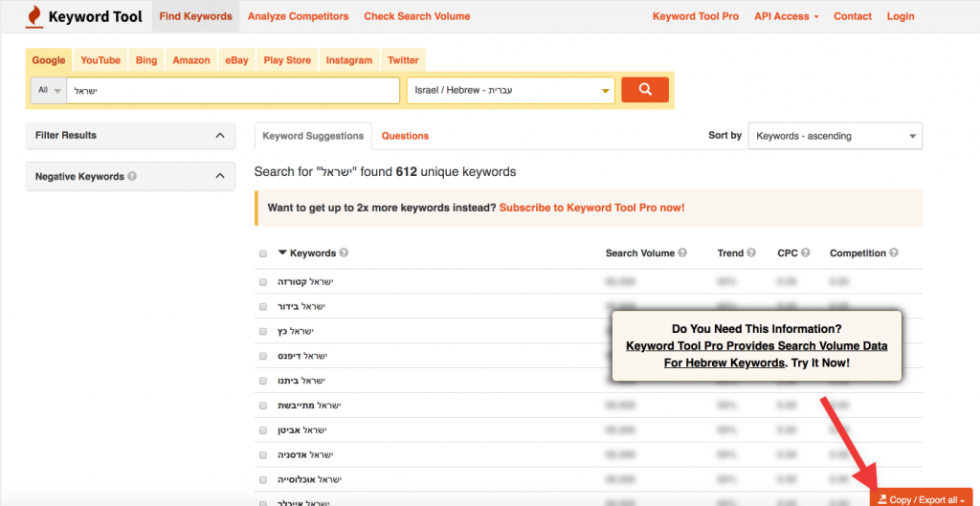
Task: Check the box for ישראל כץ
Action: point(263,331)
